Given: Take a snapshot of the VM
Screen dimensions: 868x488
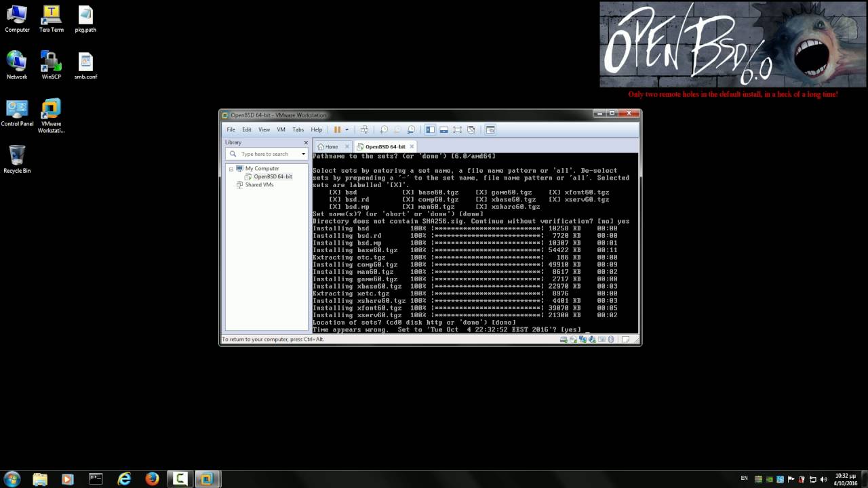Looking at the screenshot, I should coord(384,129).
